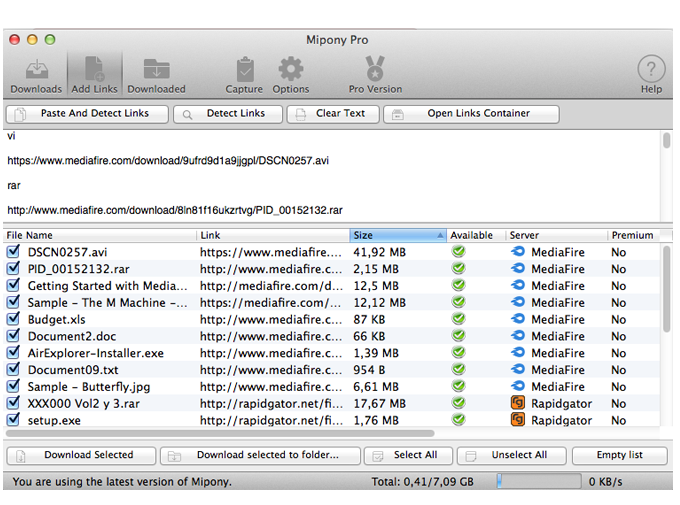
Task: Click the PID_00152132.rar URL in text area
Action: [175, 210]
